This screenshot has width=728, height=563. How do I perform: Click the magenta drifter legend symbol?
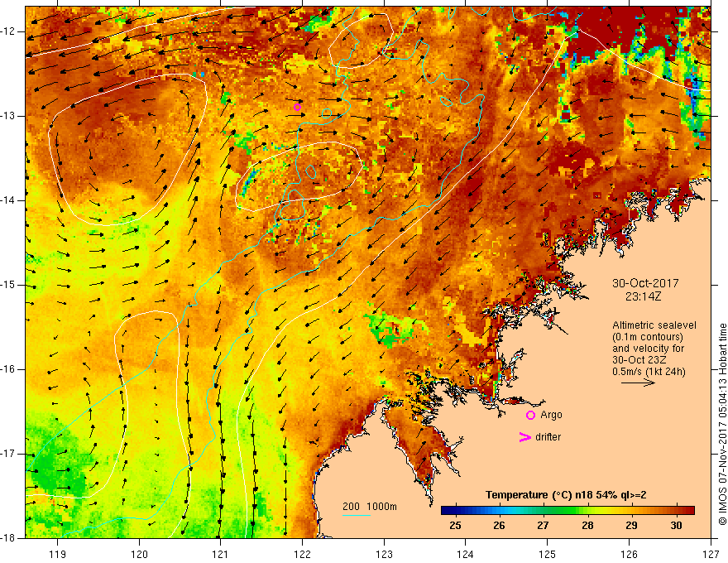(524, 437)
